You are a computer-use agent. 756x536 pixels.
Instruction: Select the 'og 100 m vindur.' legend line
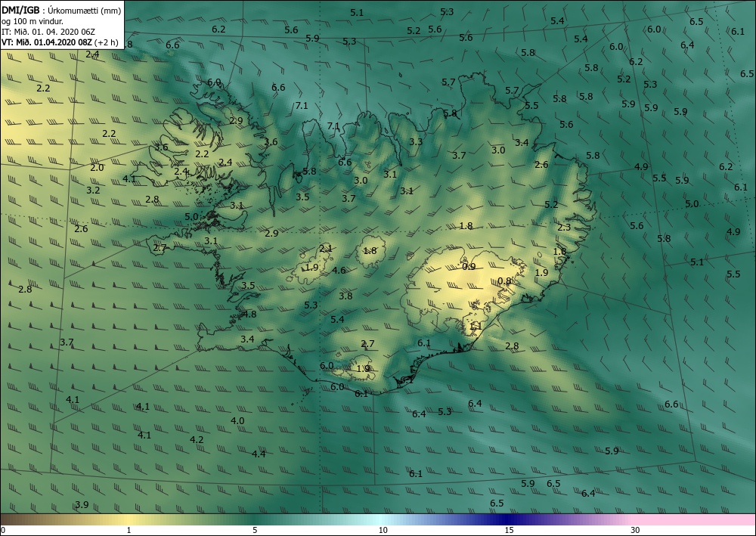[x=33, y=20]
